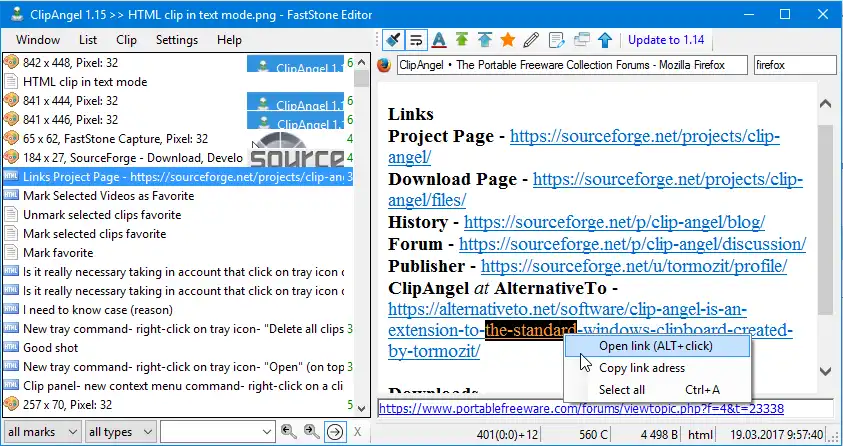
Task: Mark clip favorite with orange star
Action: pos(508,40)
